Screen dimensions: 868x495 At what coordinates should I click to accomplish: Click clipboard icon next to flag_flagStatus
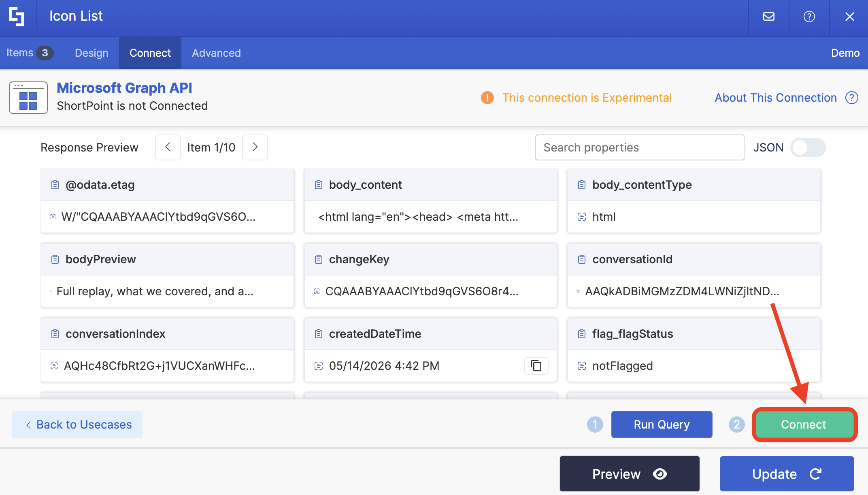click(x=582, y=334)
